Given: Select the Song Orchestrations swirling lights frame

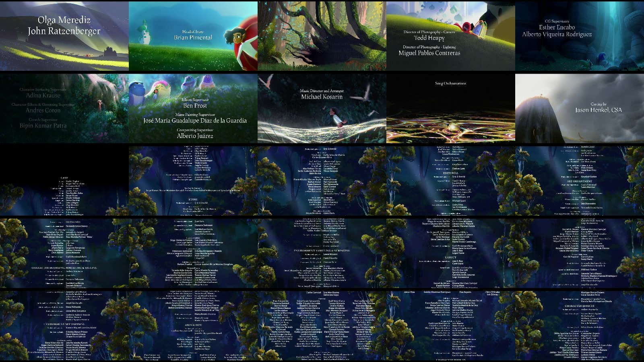Looking at the screenshot, I should pos(451,109).
